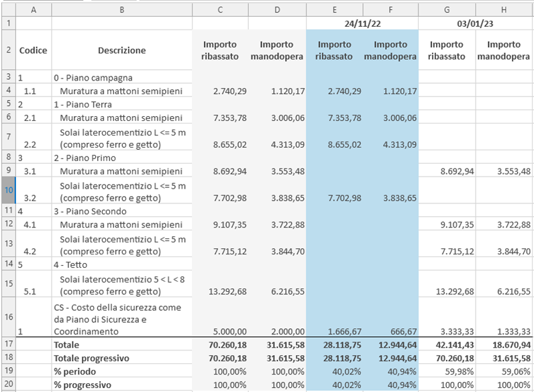
Task: Click Importo manodopera header in column H
Action: (x=504, y=50)
